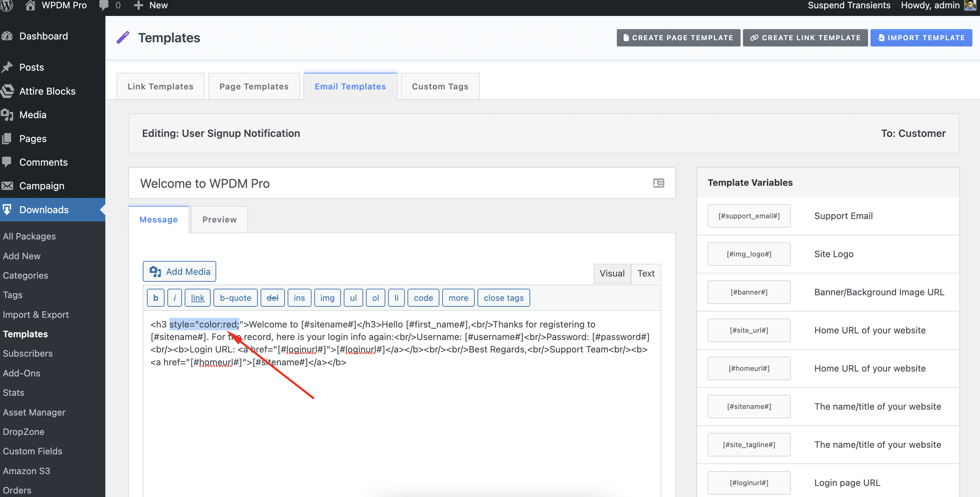Click the Media icon in sidebar

(x=7, y=115)
